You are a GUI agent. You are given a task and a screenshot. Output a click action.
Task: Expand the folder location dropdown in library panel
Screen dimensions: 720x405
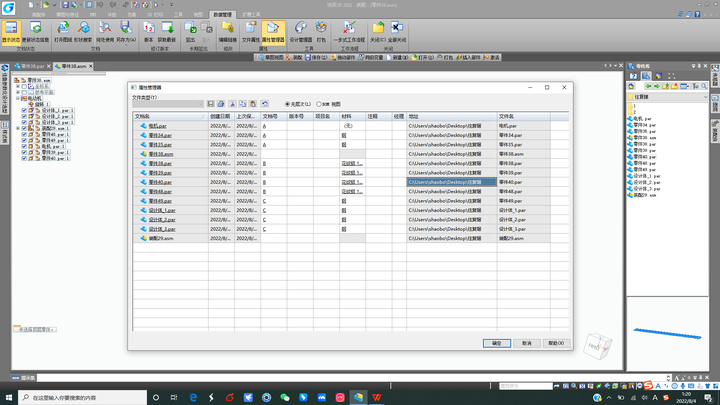(x=705, y=97)
